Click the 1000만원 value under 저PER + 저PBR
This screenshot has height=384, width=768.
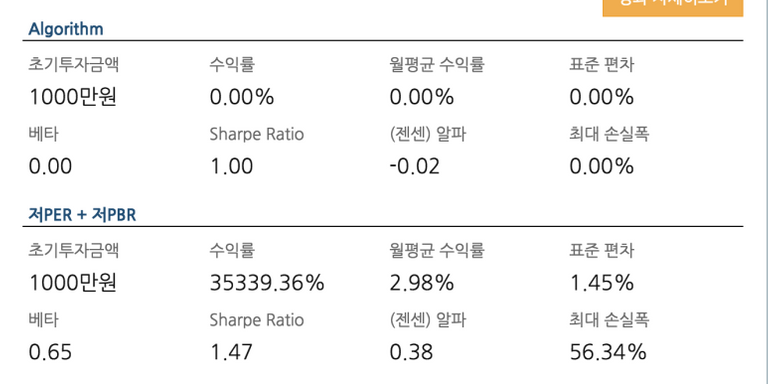click(x=72, y=283)
